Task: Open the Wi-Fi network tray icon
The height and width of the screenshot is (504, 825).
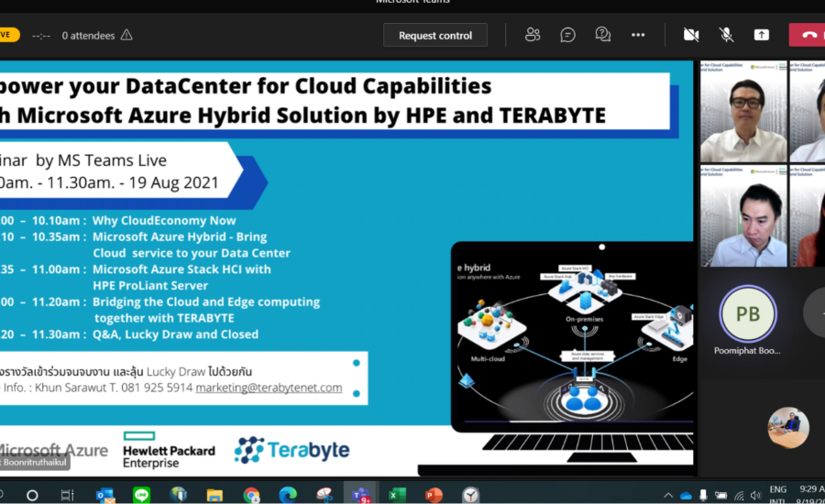Action: coord(739,495)
